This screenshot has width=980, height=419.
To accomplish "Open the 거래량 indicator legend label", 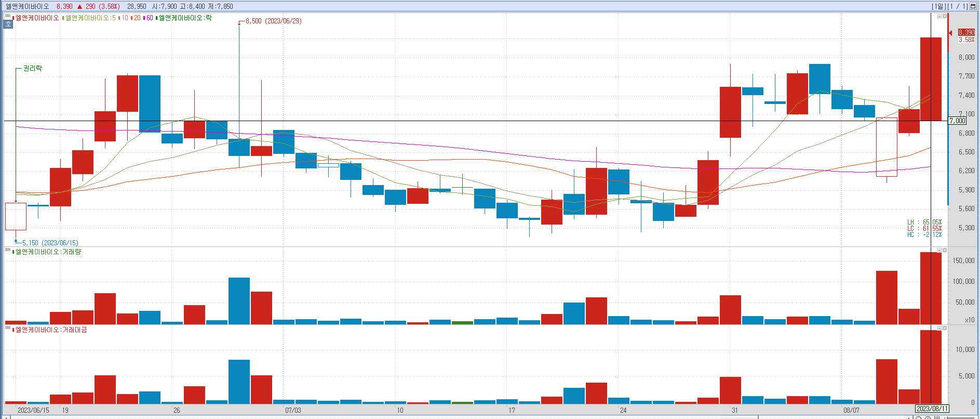I will 48,252.
